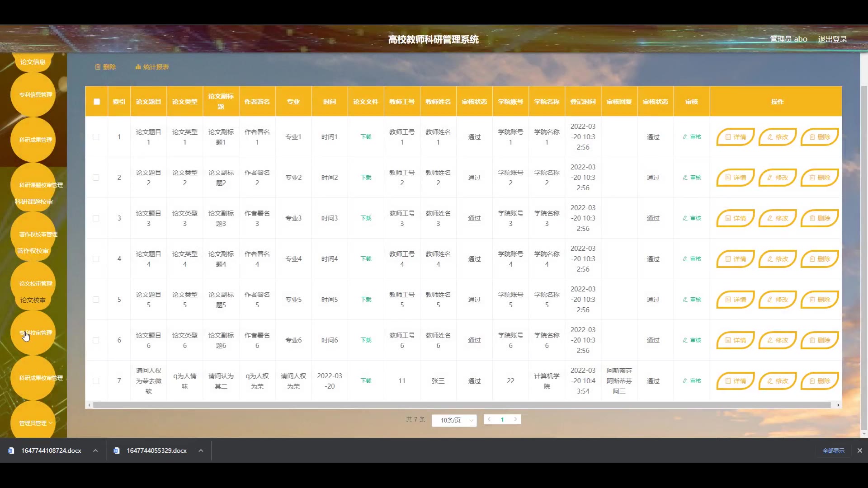The height and width of the screenshot is (488, 868).
Task: Select 科研课题校审 submenu item
Action: 33,202
